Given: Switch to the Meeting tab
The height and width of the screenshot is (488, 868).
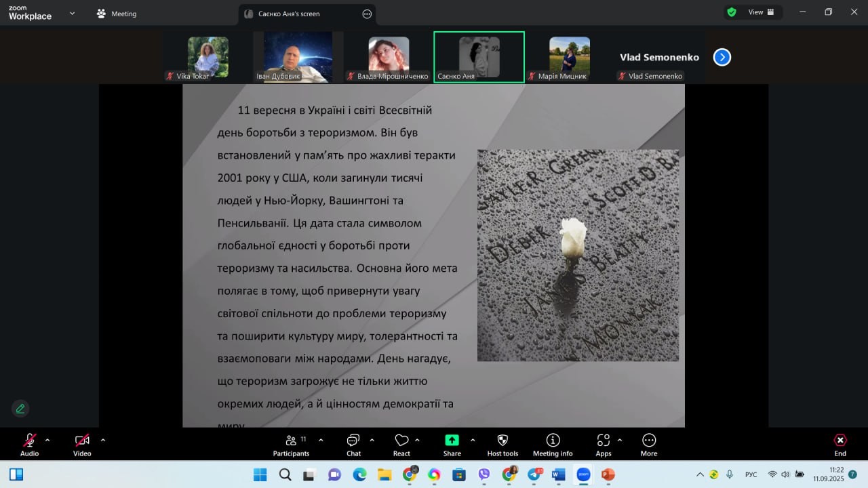Looking at the screenshot, I should click(x=117, y=14).
